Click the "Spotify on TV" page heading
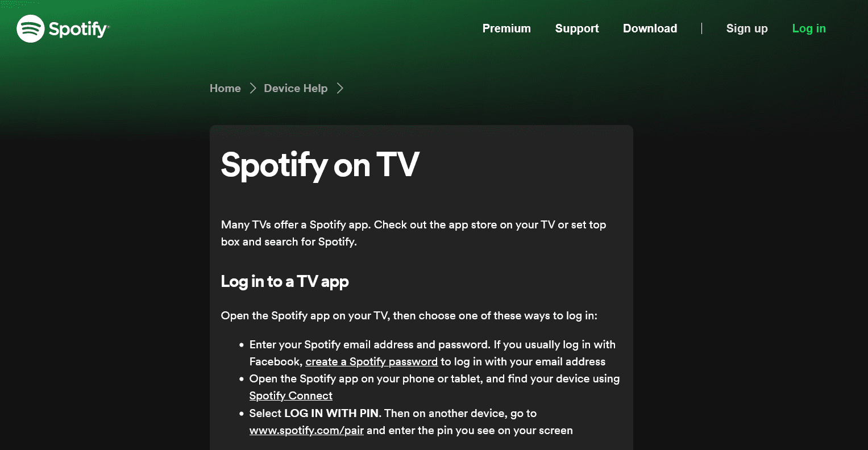868x450 pixels. (x=320, y=165)
